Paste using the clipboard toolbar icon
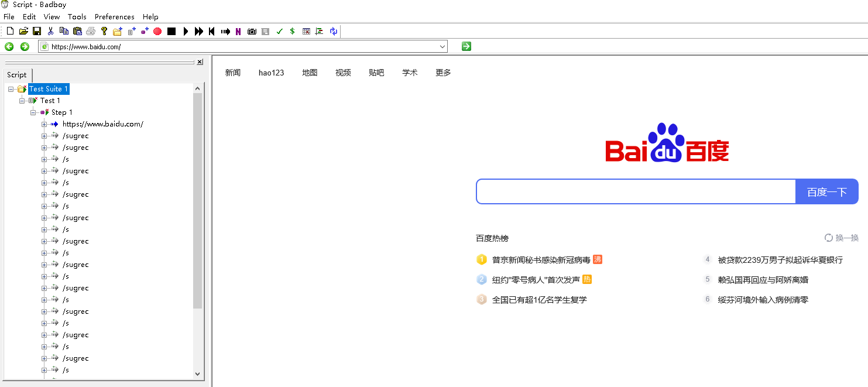This screenshot has height=387, width=868. click(x=77, y=31)
